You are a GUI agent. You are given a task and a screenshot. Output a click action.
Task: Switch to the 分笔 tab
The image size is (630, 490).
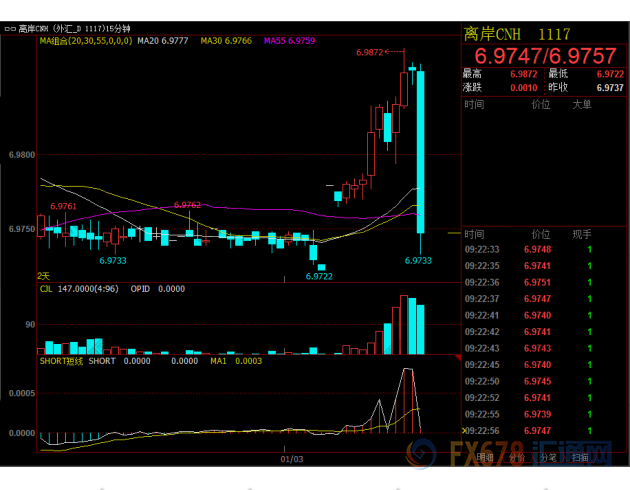point(547,457)
